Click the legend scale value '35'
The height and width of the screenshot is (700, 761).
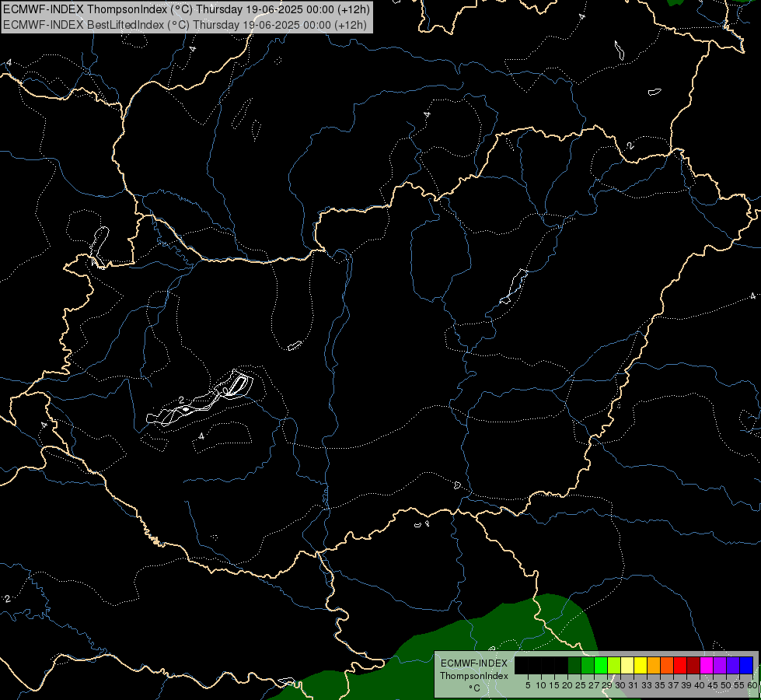click(660, 685)
